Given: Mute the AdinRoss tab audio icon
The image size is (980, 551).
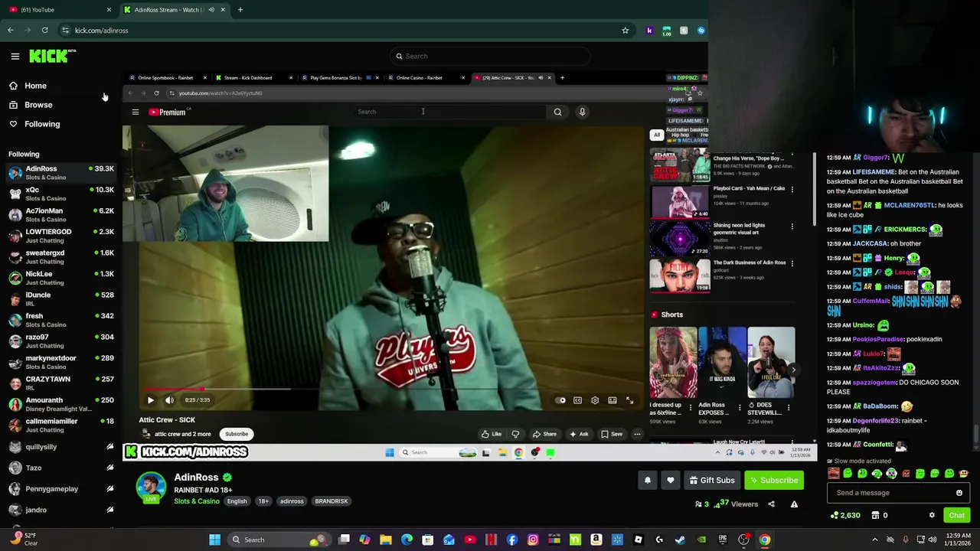Looking at the screenshot, I should point(211,10).
